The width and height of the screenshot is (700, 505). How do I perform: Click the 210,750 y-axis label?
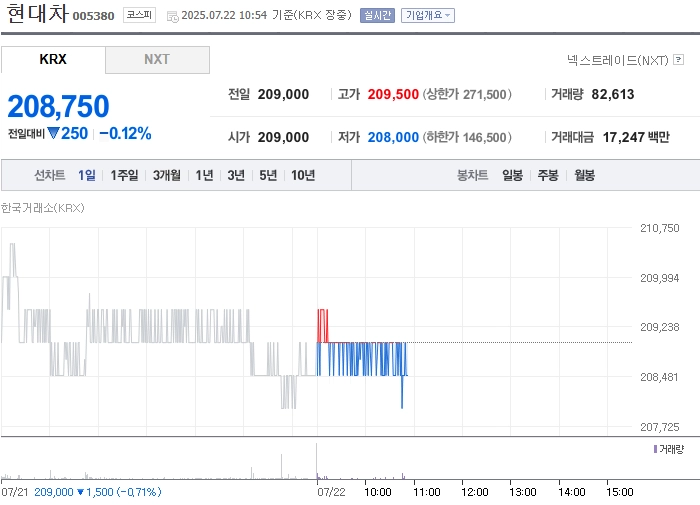coord(659,228)
